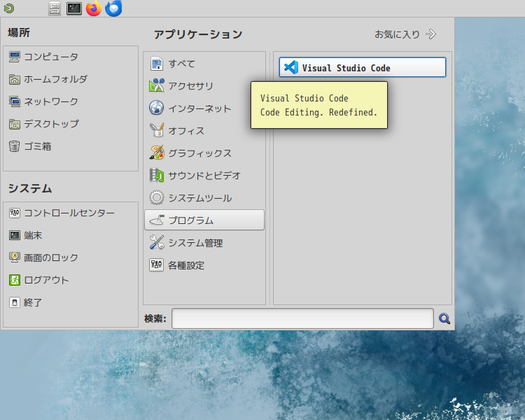Open デスクトップ (Desktop) folder

tap(71, 124)
